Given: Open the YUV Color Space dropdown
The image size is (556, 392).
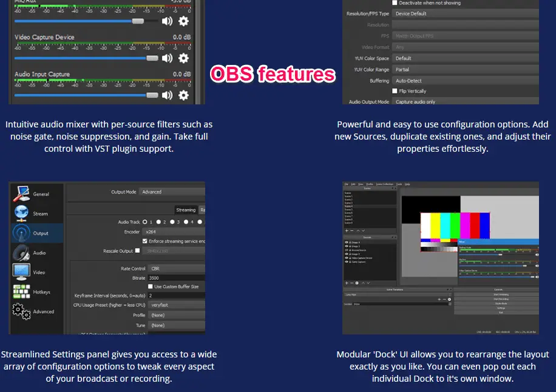Looking at the screenshot, I should tap(466, 58).
